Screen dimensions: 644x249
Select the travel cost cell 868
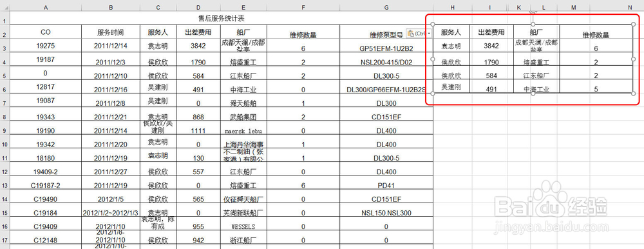pyautogui.click(x=198, y=114)
